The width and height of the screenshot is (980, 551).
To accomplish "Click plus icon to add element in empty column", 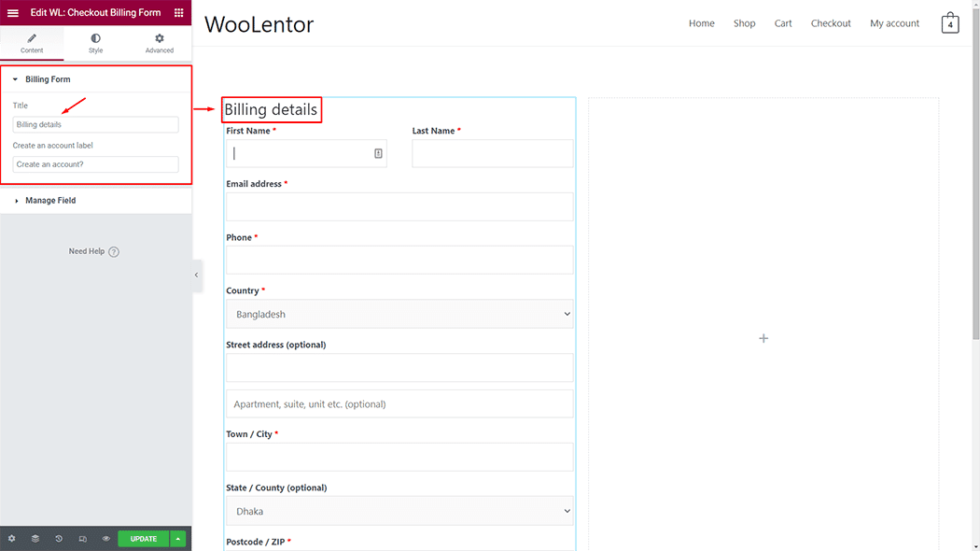I will (x=763, y=338).
